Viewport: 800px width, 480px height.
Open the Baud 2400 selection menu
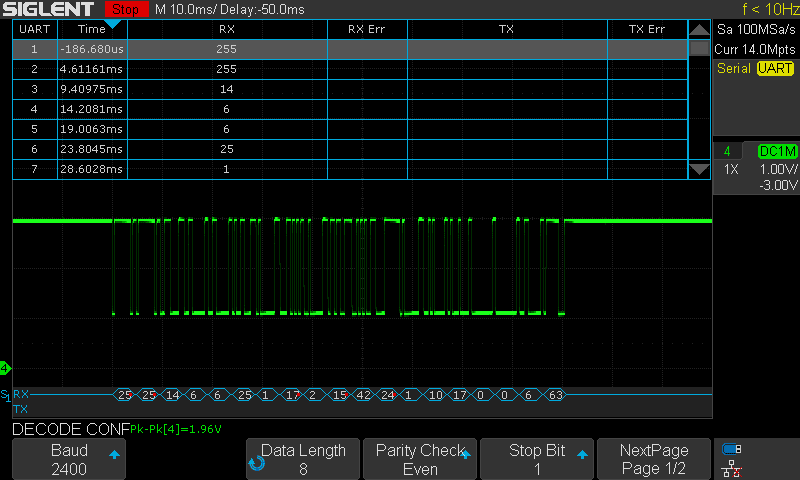(x=68, y=459)
